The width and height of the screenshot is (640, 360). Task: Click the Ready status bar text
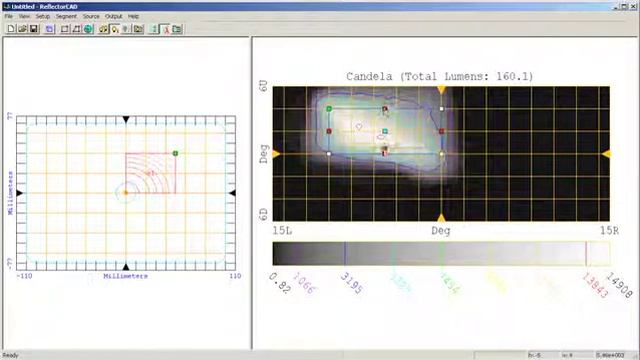[11, 356]
